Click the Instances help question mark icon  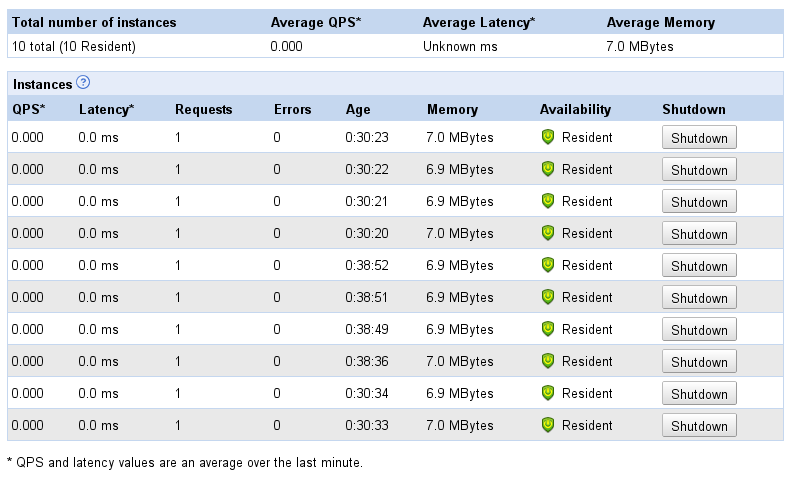point(83,84)
